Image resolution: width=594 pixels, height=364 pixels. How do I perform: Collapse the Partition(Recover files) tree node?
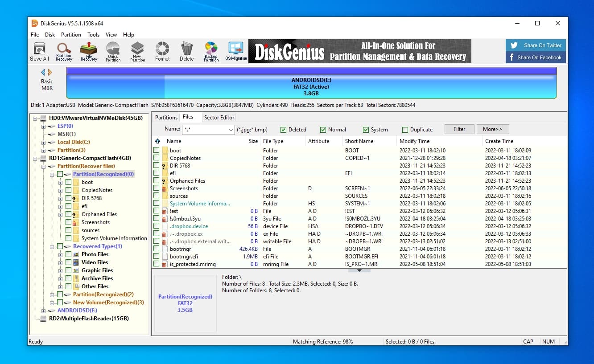pyautogui.click(x=43, y=166)
